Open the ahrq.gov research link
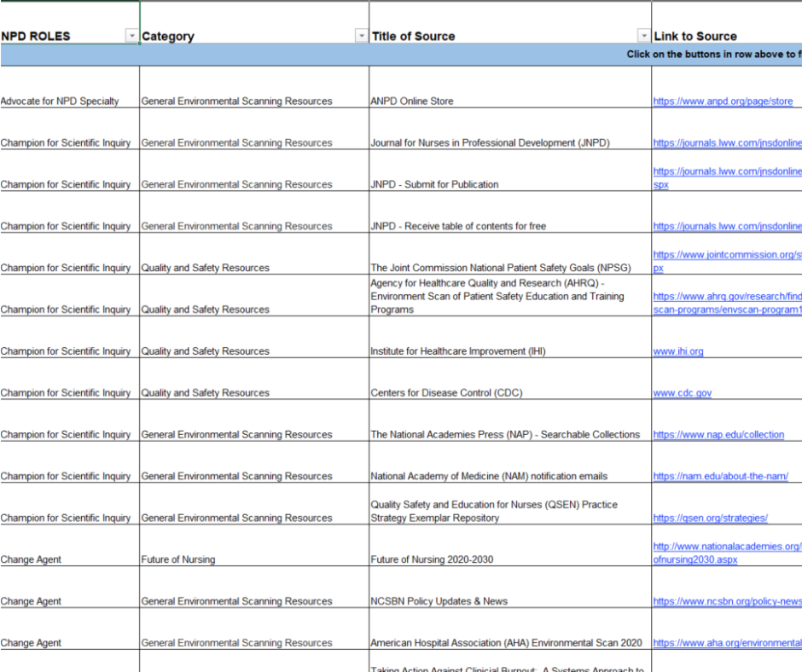The image size is (802, 672). 727,303
